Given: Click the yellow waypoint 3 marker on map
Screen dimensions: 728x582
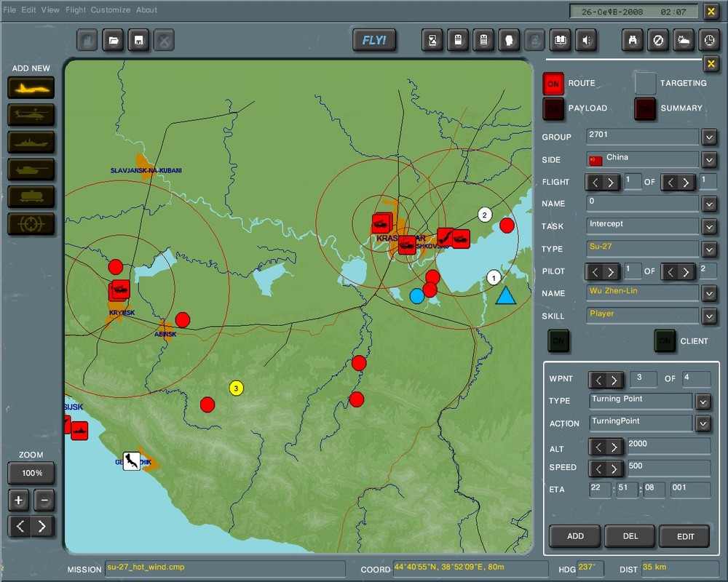Looking at the screenshot, I should pos(236,388).
